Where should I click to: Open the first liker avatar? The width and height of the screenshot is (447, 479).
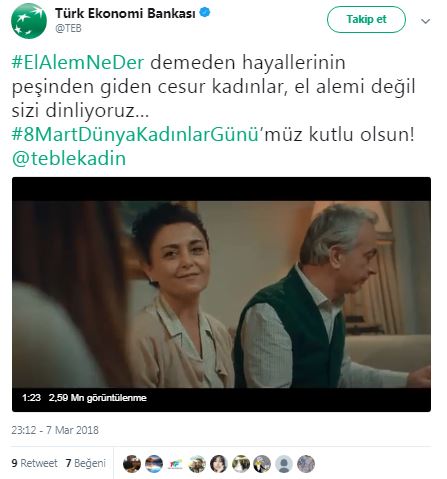tap(132, 464)
